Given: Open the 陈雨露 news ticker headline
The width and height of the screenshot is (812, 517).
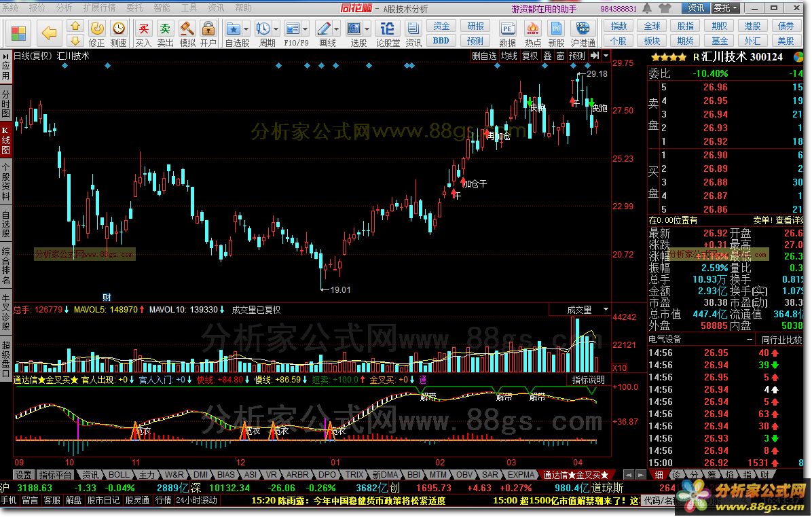Looking at the screenshot, I should 348,501.
